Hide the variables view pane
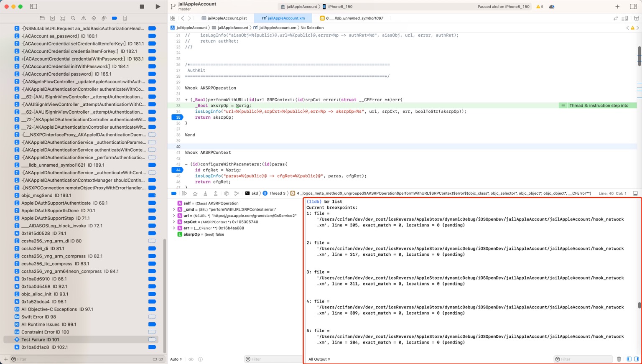 coord(629,359)
